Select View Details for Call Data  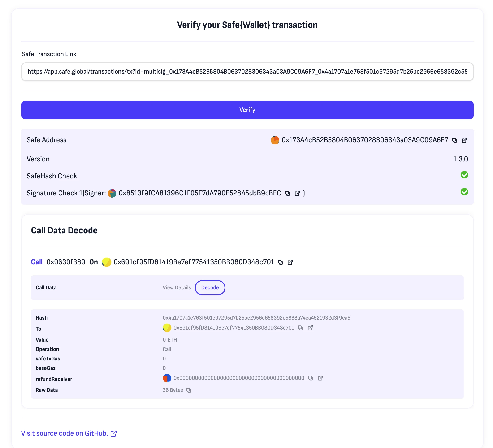coord(177,288)
